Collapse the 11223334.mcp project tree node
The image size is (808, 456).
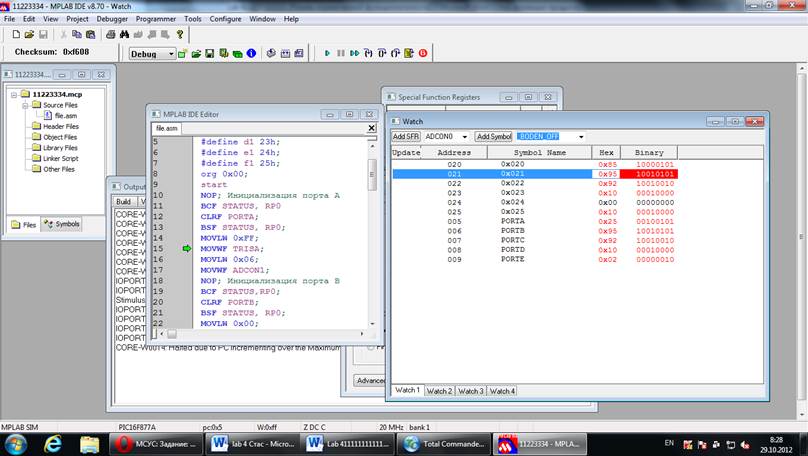(14, 95)
